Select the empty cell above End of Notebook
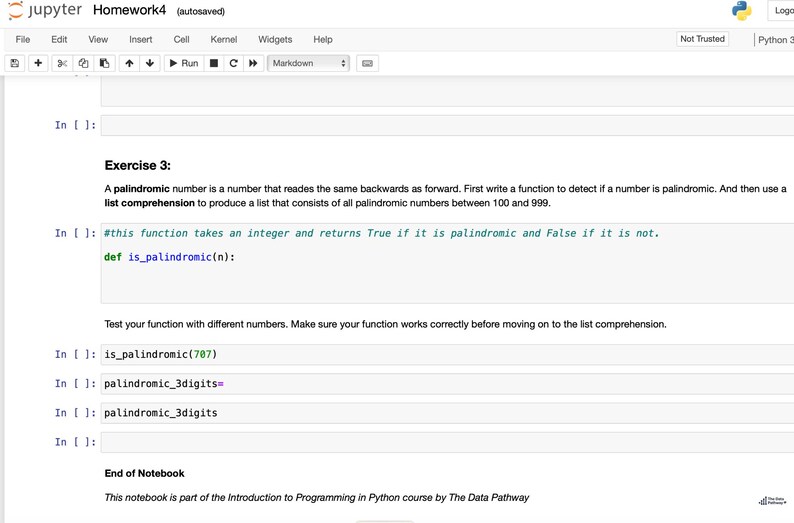 click(447, 442)
